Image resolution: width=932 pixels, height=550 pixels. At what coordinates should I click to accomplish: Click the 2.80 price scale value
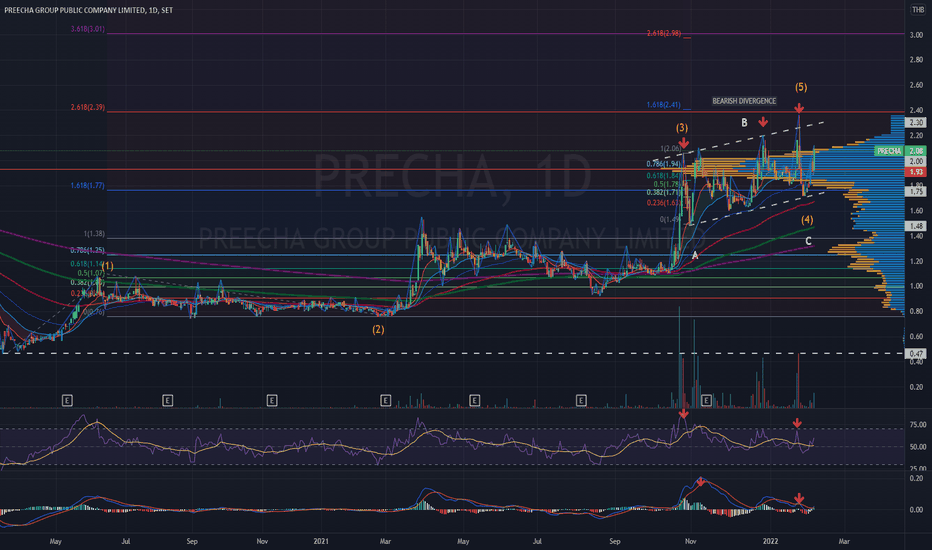click(916, 59)
